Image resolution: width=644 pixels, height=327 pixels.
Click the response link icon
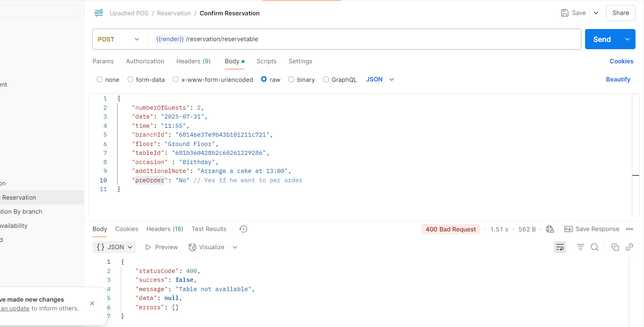(629, 247)
